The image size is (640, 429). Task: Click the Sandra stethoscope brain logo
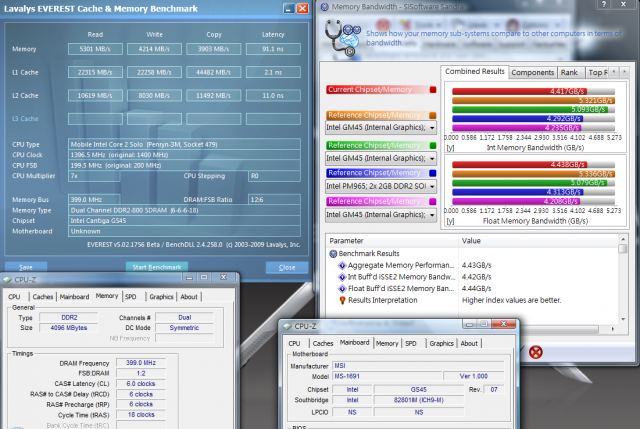click(343, 38)
